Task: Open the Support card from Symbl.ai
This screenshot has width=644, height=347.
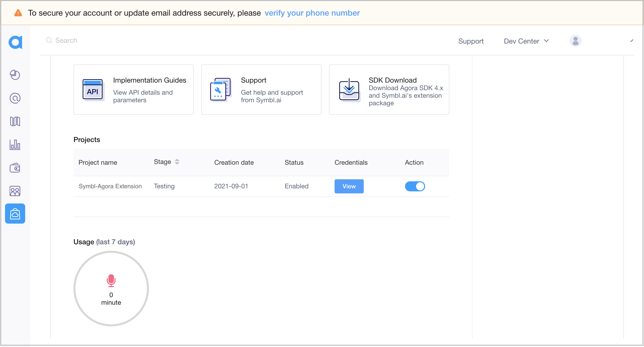Action: [261, 90]
